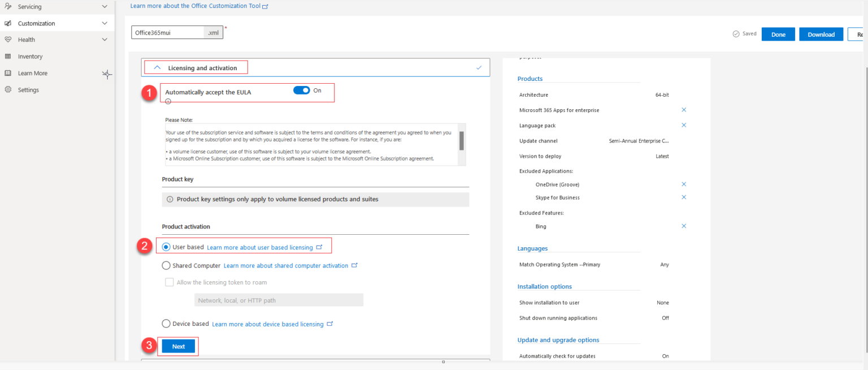Remove Language pack with its X icon
Viewport: 868px width, 370px height.
pyautogui.click(x=684, y=125)
